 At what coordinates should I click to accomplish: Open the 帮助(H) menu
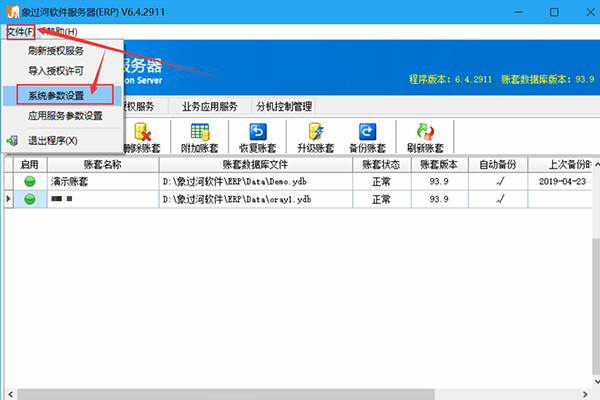[61, 32]
